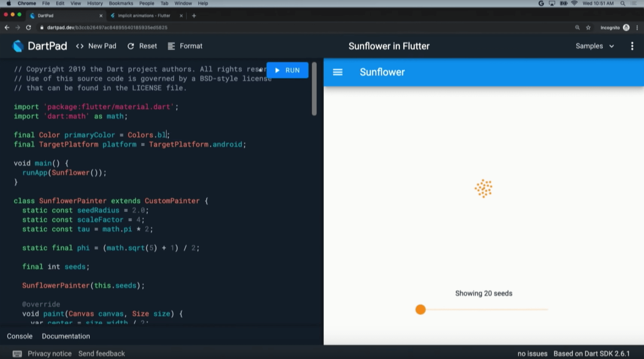
Task: Click the Reset button
Action: 143,46
